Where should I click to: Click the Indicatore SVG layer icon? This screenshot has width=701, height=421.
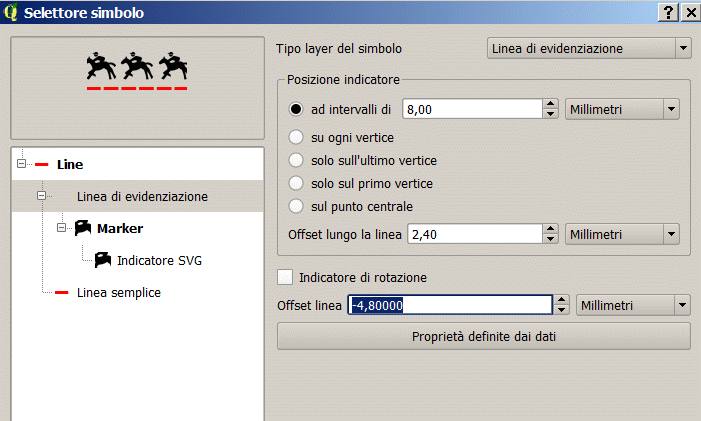click(103, 260)
